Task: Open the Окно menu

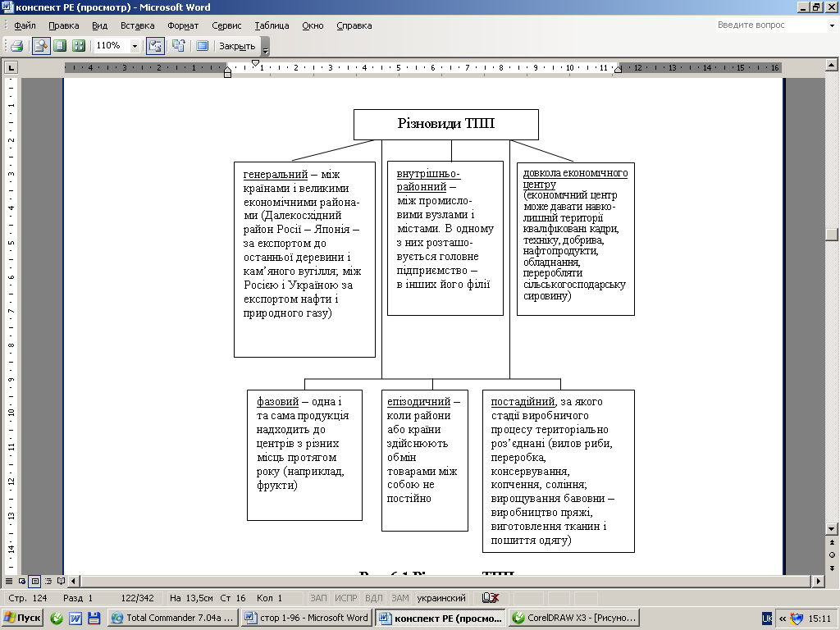Action: click(x=313, y=25)
